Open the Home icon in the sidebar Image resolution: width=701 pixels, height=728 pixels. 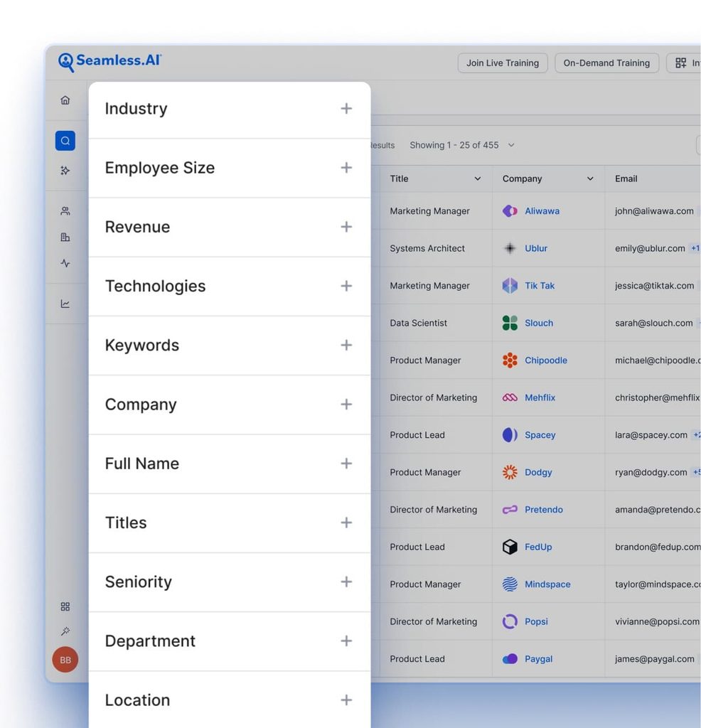pyautogui.click(x=65, y=100)
